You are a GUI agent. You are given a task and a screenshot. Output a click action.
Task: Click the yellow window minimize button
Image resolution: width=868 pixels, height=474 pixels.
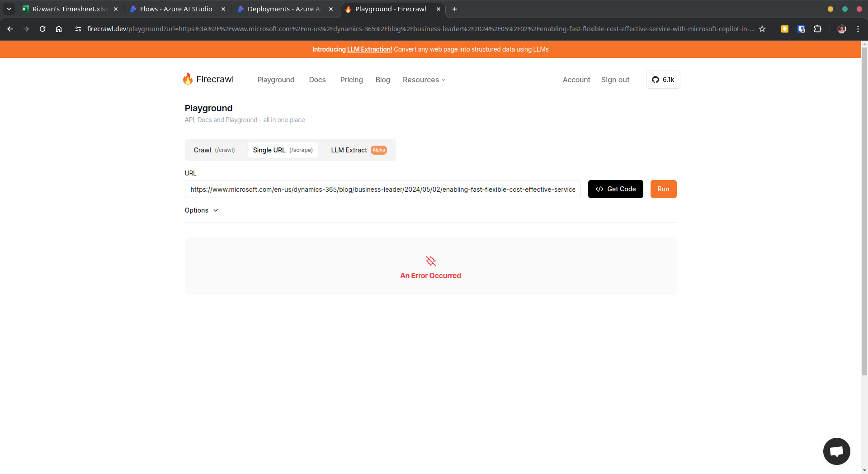pos(830,9)
